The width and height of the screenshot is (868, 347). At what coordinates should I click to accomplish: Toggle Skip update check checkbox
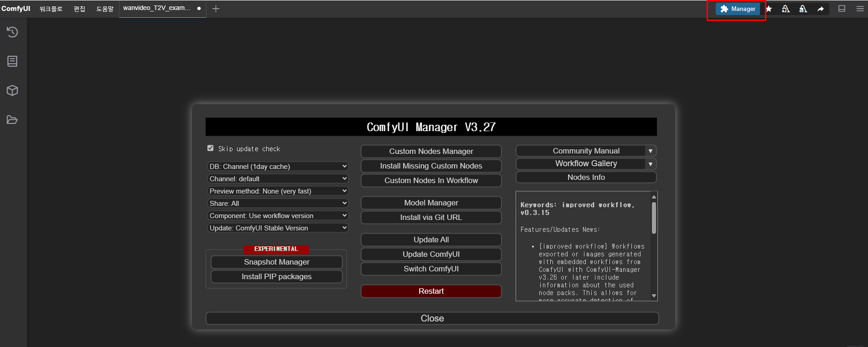(210, 148)
